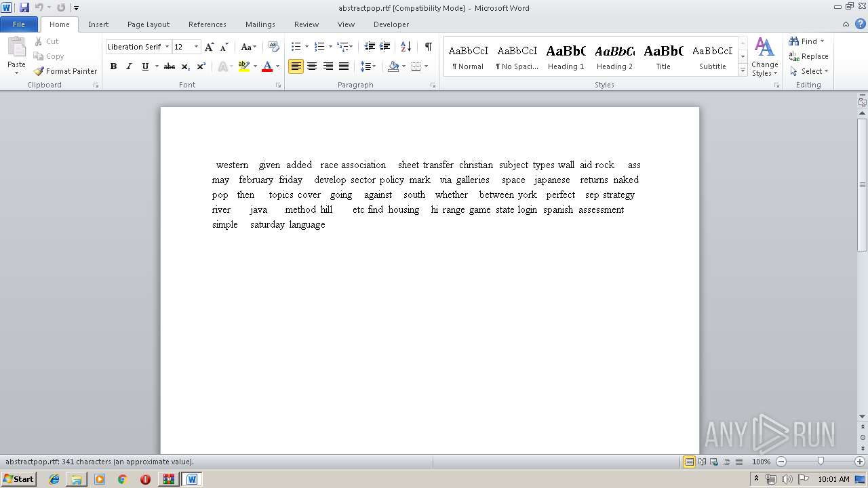
Task: Zoom in with plus button
Action: coord(860,462)
